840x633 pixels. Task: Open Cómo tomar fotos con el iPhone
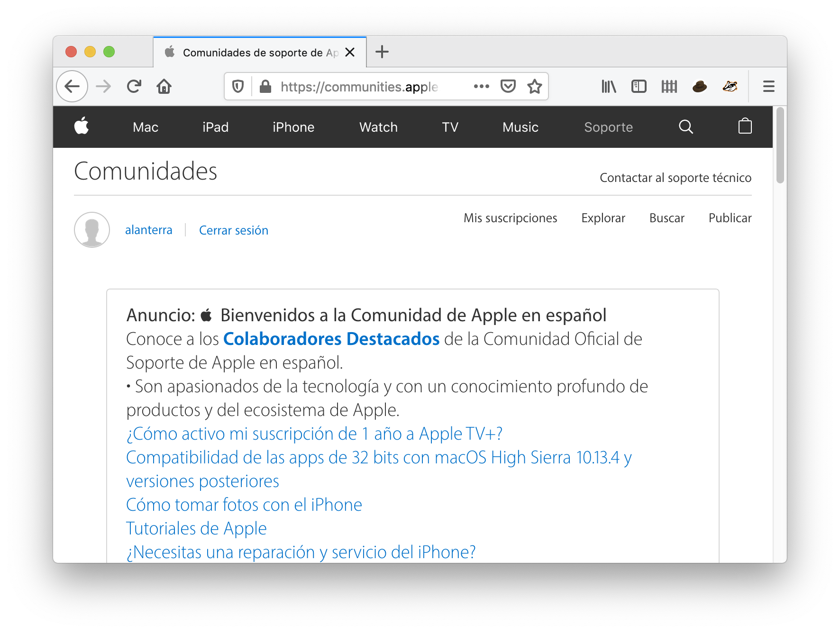[244, 505]
